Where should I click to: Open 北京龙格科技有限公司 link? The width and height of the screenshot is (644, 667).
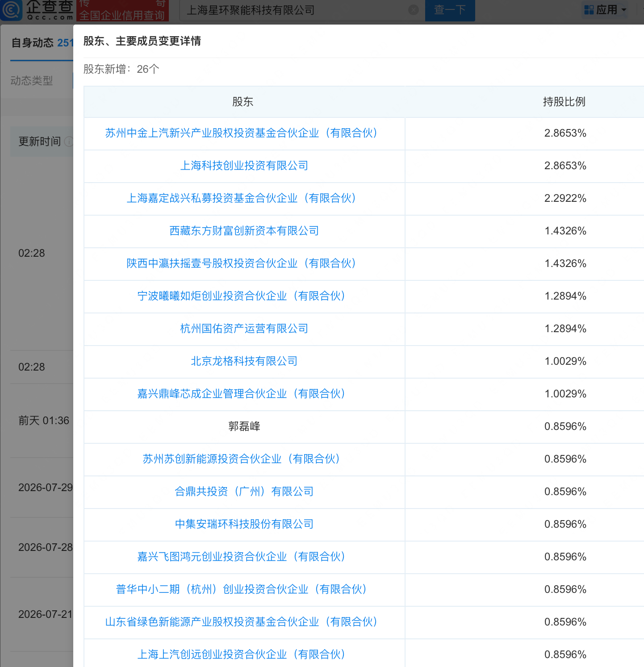click(x=244, y=361)
